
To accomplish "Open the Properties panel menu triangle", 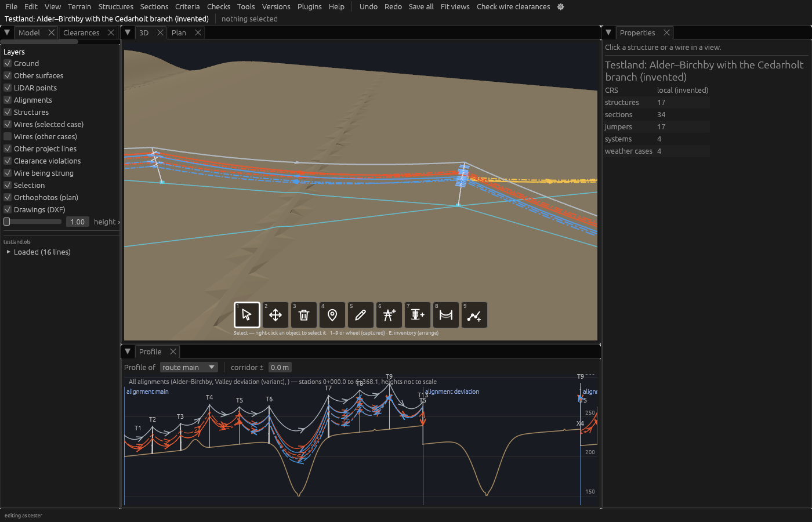I will (608, 32).
